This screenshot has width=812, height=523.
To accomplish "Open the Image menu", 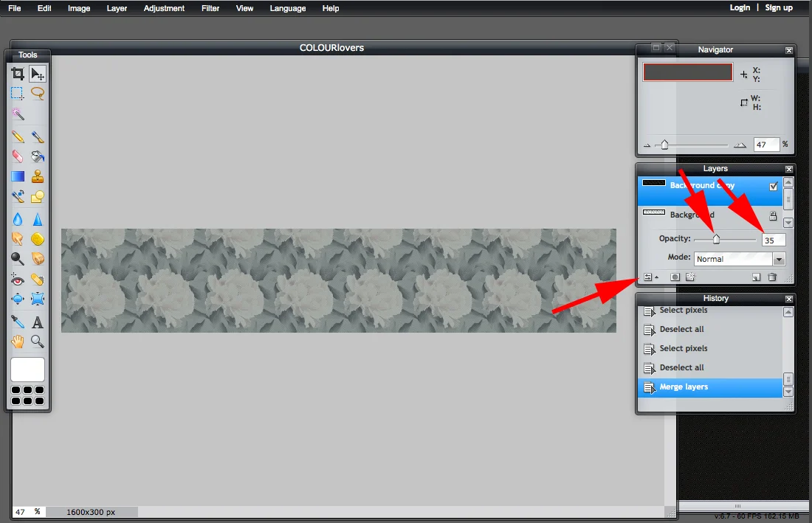I will tap(79, 8).
